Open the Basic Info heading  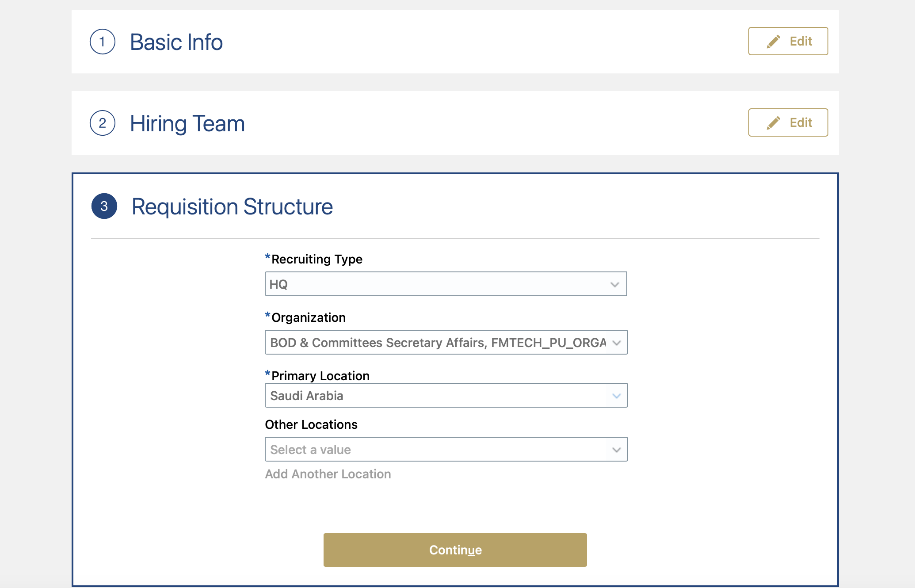tap(176, 42)
